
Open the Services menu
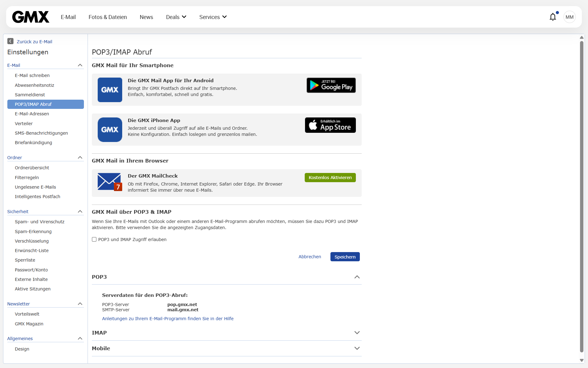(x=213, y=17)
